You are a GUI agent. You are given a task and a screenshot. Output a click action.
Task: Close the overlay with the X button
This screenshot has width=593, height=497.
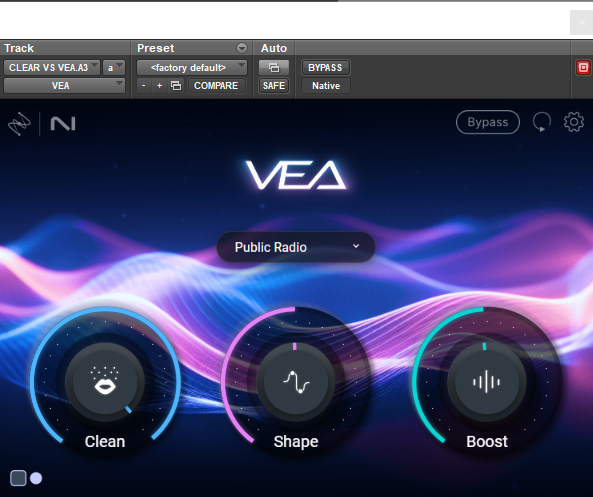582,22
